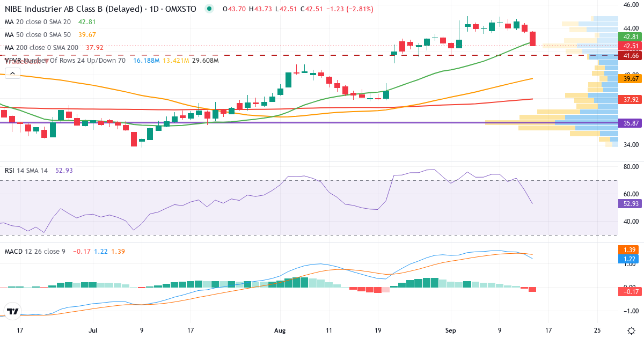Select the MA 50 SMA indicator legend

38,35
